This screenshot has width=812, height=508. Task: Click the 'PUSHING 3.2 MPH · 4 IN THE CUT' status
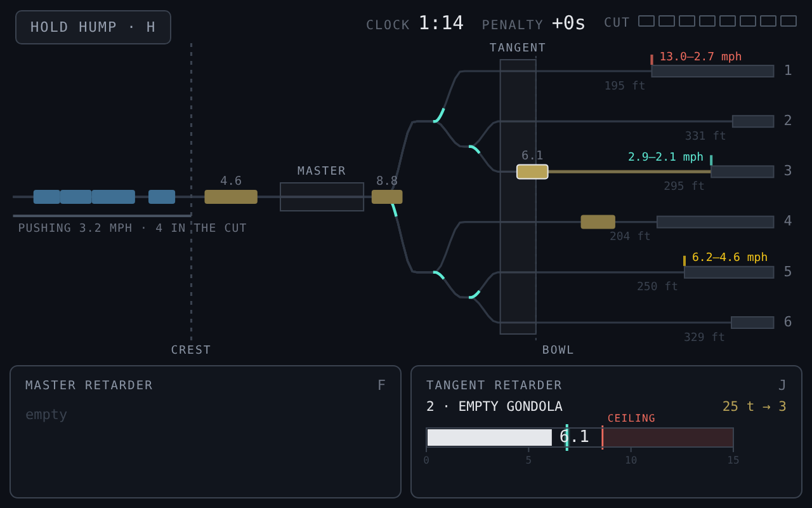[x=133, y=228]
